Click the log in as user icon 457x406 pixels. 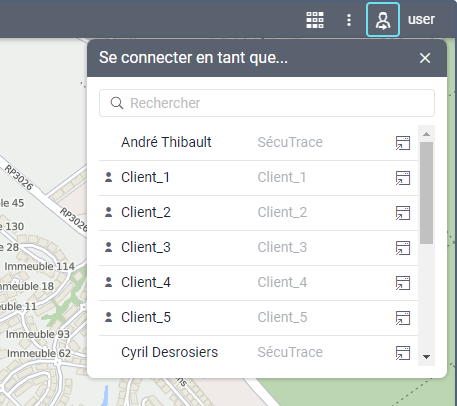383,20
